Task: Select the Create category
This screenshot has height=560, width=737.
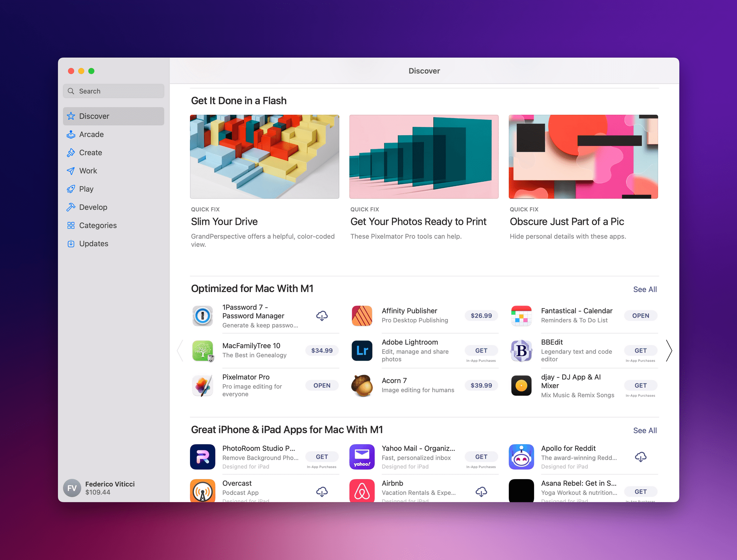Action: (90, 152)
